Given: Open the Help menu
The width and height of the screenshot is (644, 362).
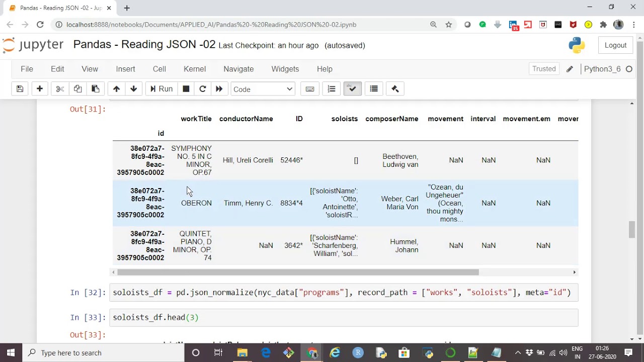Looking at the screenshot, I should pyautogui.click(x=325, y=69).
